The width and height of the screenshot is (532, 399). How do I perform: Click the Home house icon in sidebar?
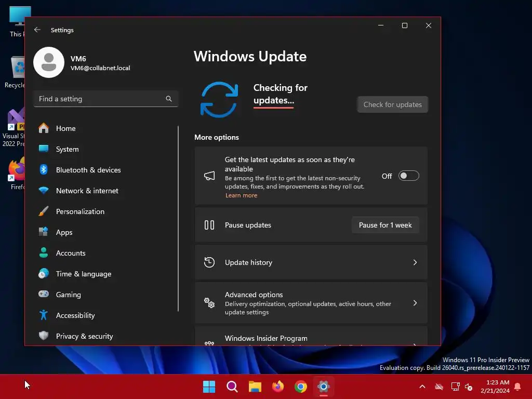coord(44,128)
